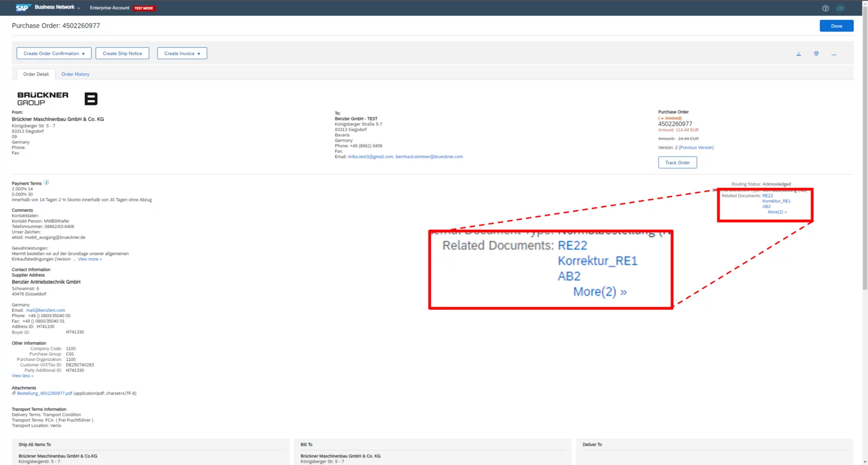The width and height of the screenshot is (868, 465).
Task: Click scrollbar up arrow
Action: tap(865, 3)
